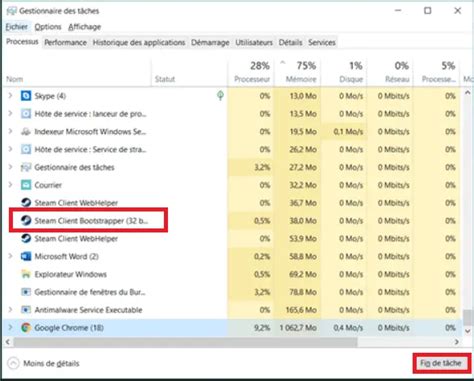Image resolution: width=474 pixels, height=381 pixels.
Task: Select the Microsoft Word (2) row name
Action: (x=66, y=256)
